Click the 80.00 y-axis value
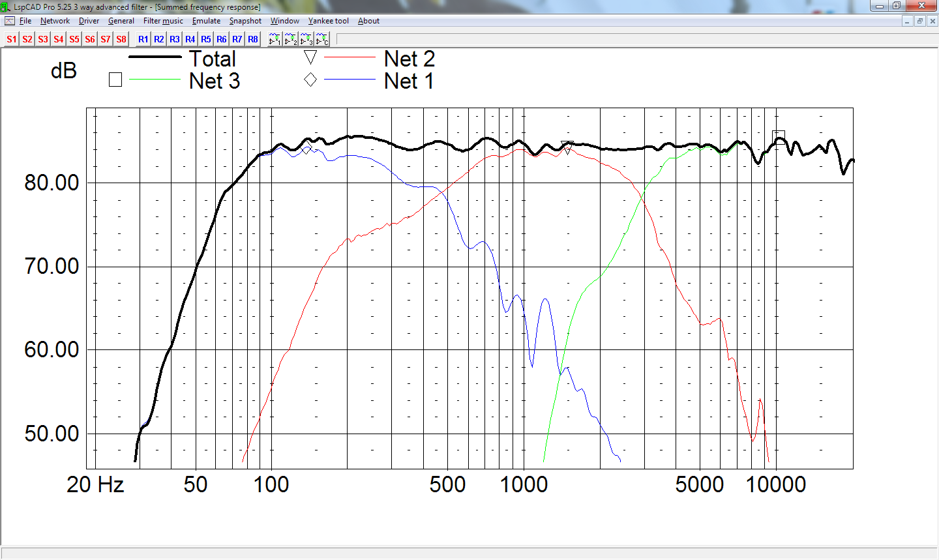This screenshot has width=939, height=560. click(x=52, y=183)
